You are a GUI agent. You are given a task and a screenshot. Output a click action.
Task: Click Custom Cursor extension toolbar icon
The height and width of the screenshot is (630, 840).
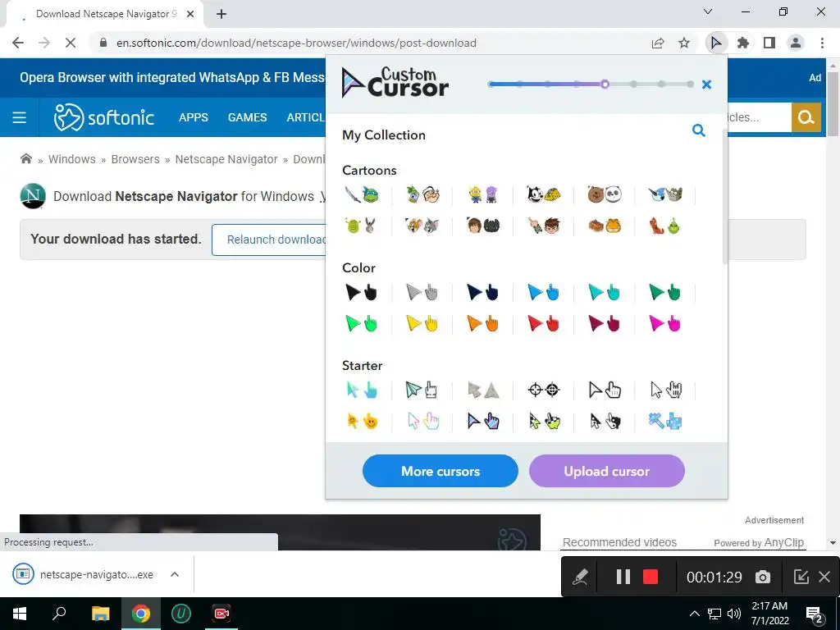click(x=716, y=43)
